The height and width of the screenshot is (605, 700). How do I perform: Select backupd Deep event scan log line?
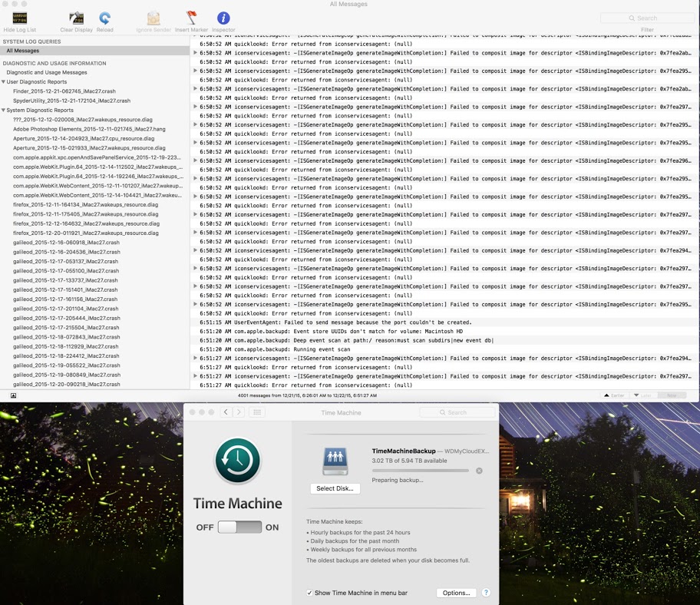click(346, 340)
